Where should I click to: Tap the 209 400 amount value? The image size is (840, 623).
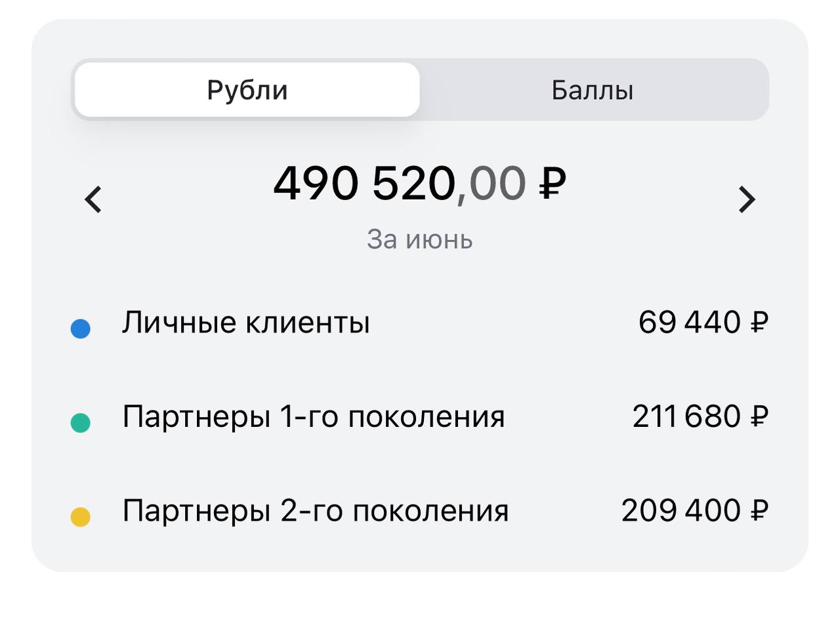tap(681, 510)
